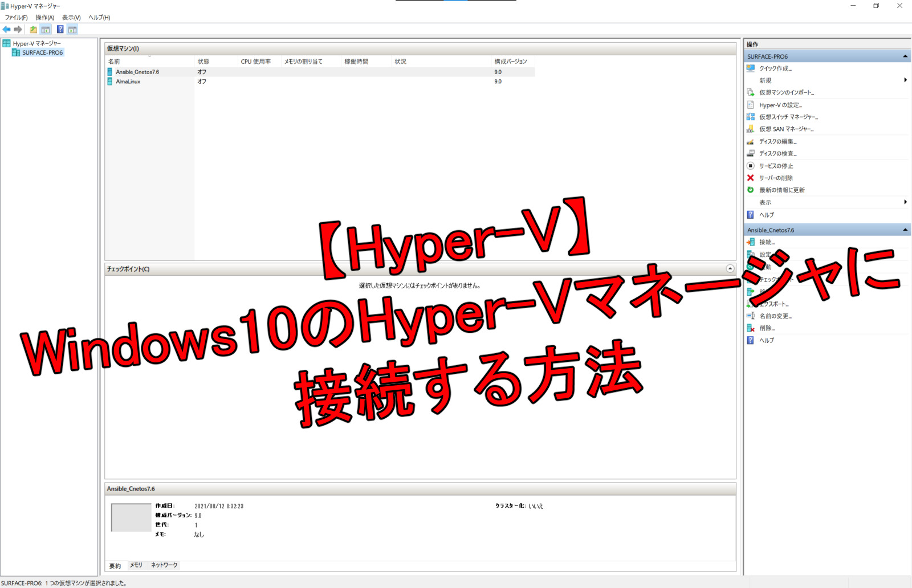Click the Back arrow toolbar icon
The height and width of the screenshot is (588, 912).
(7, 30)
